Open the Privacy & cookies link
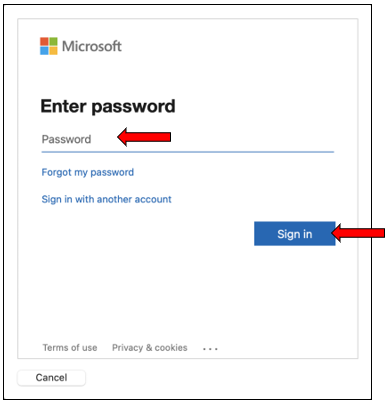This screenshot has width=390, height=404. (x=150, y=348)
